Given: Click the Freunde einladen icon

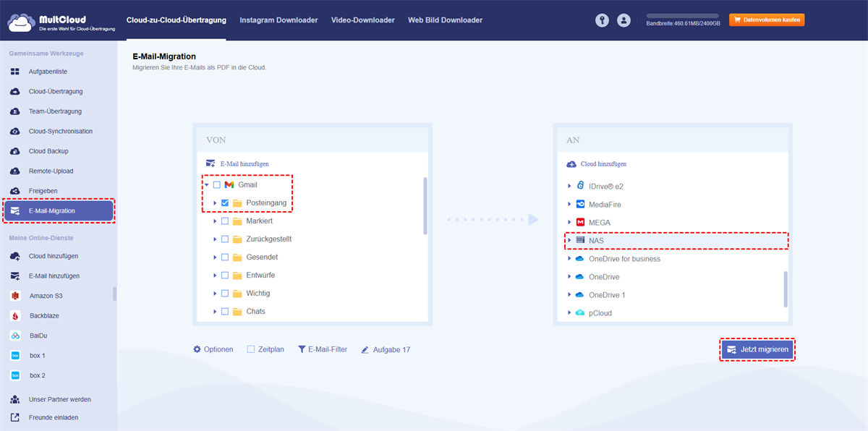Looking at the screenshot, I should pos(15,417).
